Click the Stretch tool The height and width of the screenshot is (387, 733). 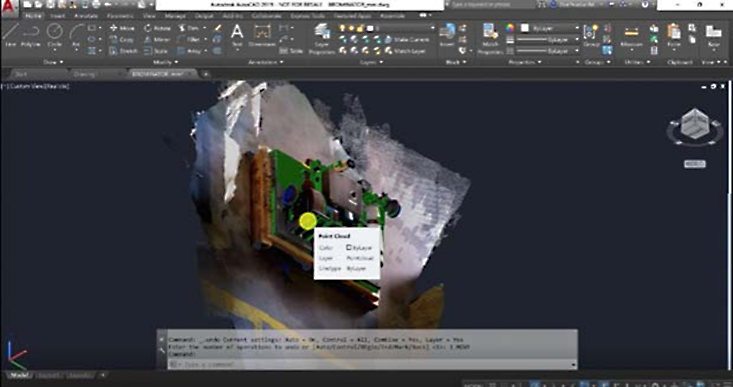(123, 51)
